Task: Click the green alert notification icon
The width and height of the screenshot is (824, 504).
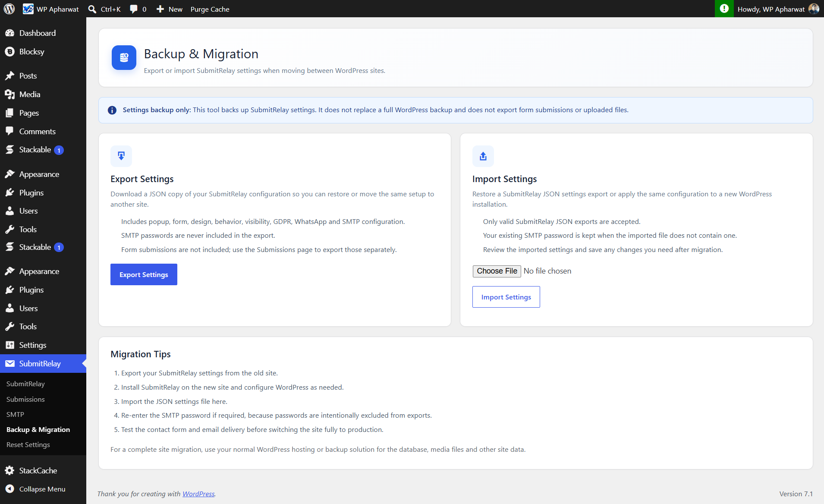Action: click(724, 9)
